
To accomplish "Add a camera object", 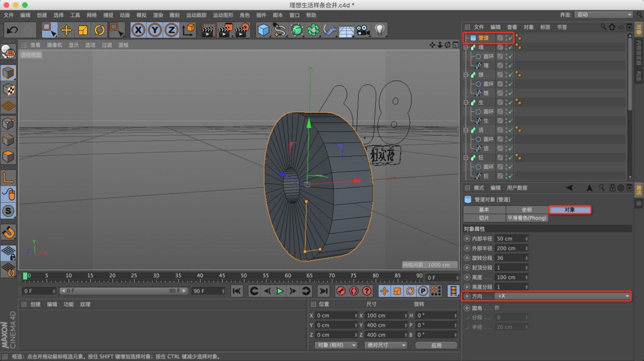I will [363, 30].
